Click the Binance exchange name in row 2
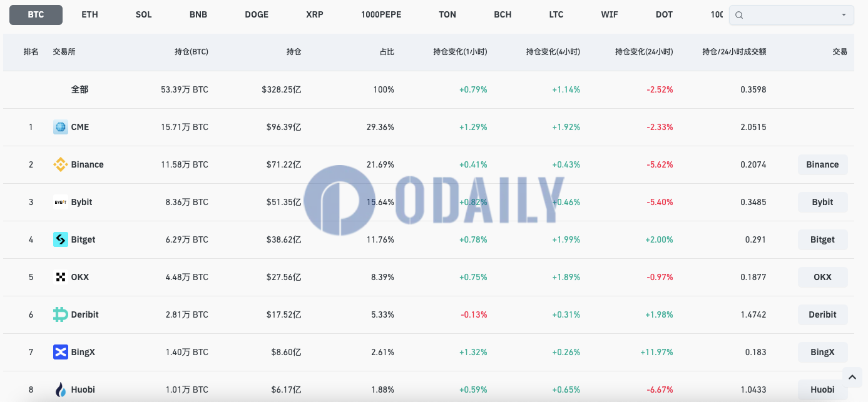Screen dimensions: 868x402 (87, 164)
